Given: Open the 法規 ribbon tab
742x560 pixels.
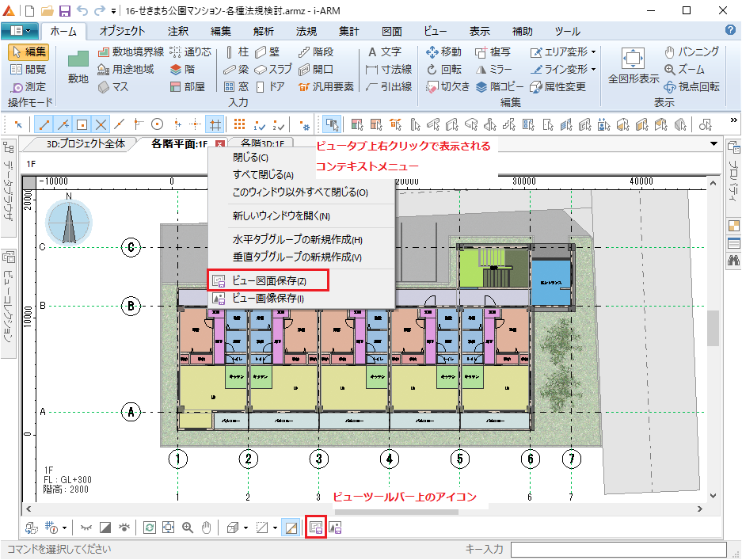Looking at the screenshot, I should point(306,32).
